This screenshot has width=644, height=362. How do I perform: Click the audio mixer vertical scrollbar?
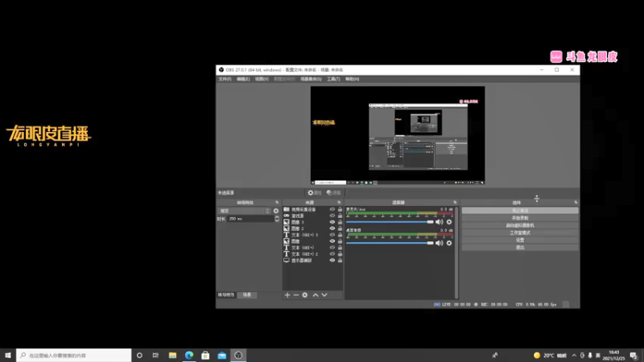(x=456, y=253)
